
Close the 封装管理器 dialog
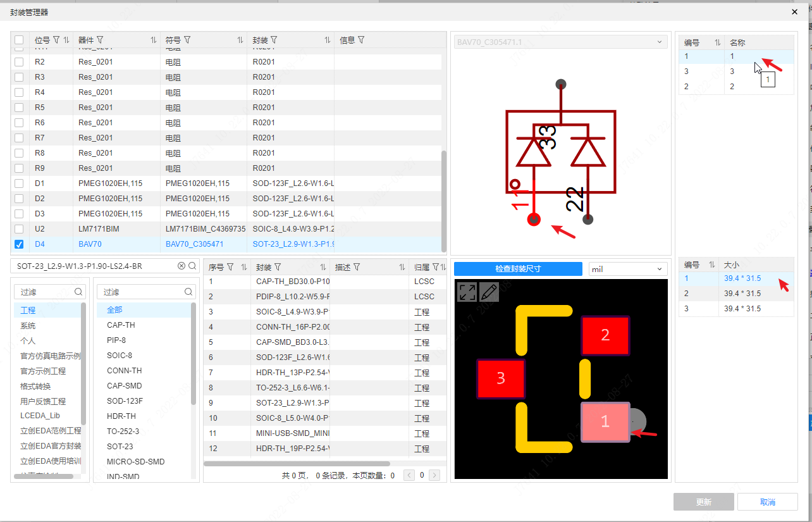(x=795, y=11)
